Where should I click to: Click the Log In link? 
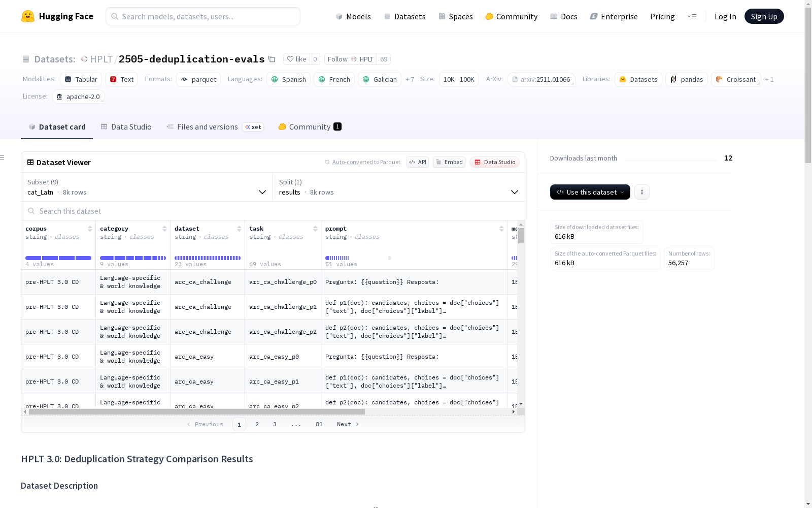725,16
